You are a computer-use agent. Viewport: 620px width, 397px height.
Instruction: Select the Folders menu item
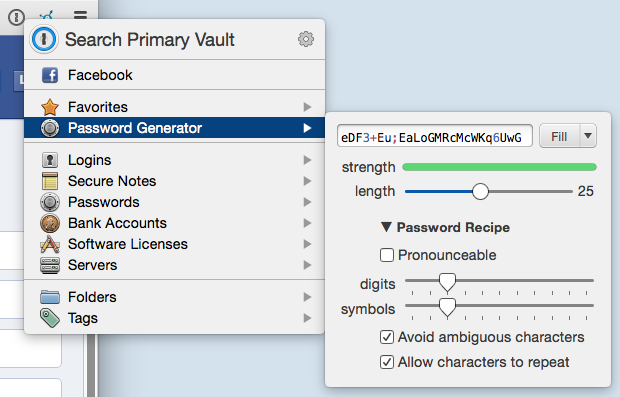pyautogui.click(x=174, y=297)
